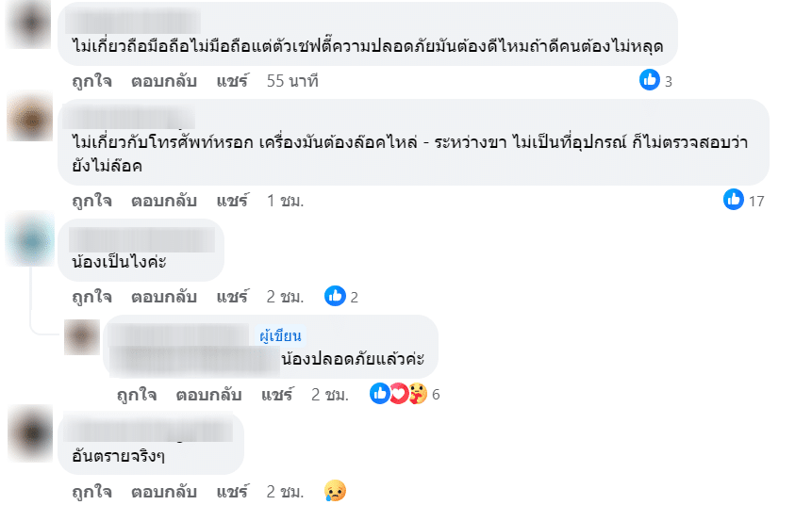Click แชร์ under the author's reply
Viewport: 812px width, 505px height.
point(277,394)
